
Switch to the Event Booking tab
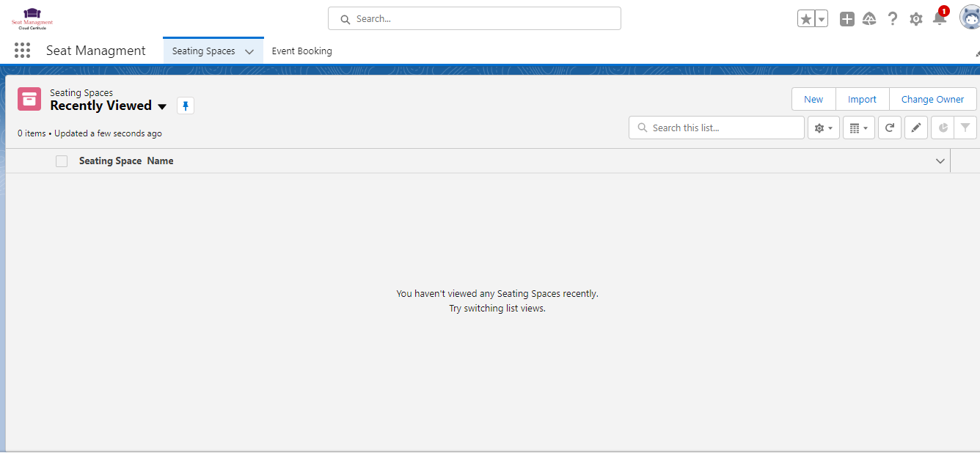(x=301, y=51)
